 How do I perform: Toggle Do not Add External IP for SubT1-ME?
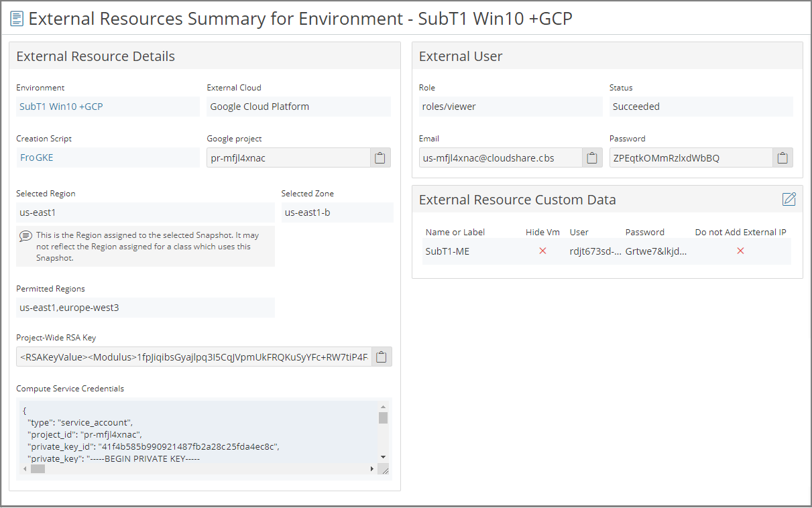[740, 251]
